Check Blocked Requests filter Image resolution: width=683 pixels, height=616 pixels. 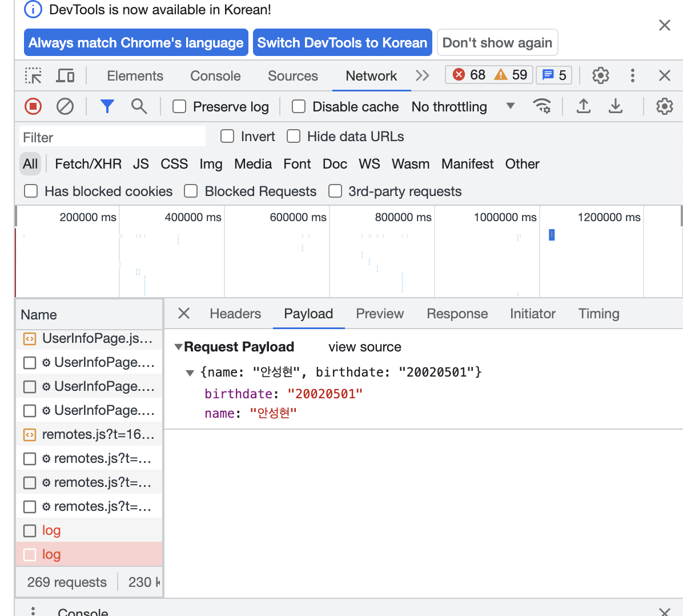point(191,191)
